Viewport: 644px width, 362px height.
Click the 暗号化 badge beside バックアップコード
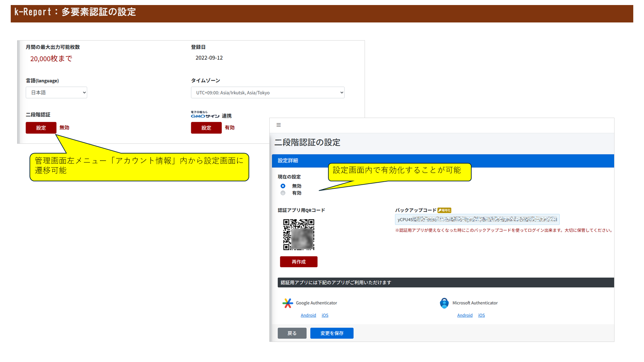444,210
